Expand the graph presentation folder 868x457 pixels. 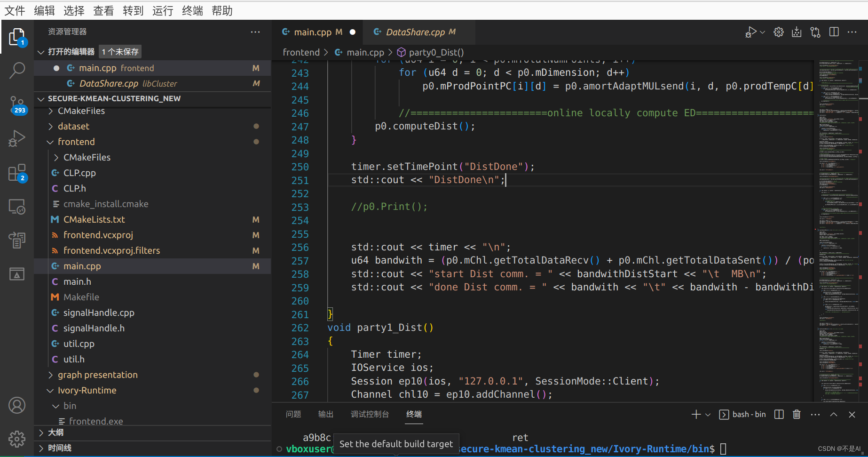point(153,375)
